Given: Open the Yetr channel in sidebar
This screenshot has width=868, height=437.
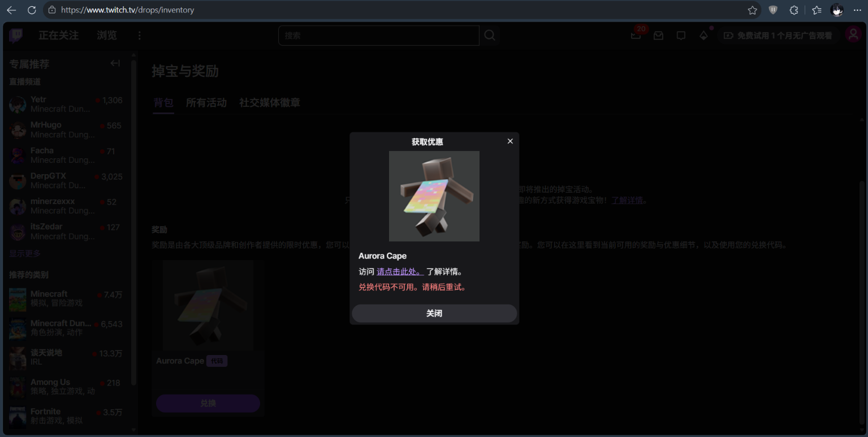Looking at the screenshot, I should [66, 104].
